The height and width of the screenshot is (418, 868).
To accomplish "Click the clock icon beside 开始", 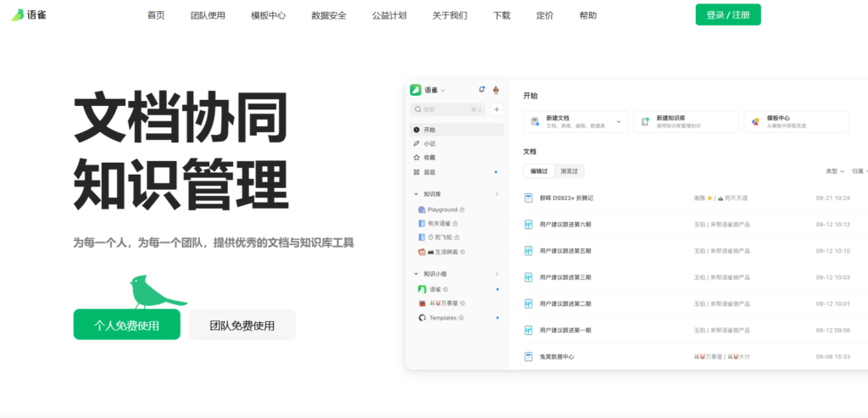I will [x=416, y=130].
